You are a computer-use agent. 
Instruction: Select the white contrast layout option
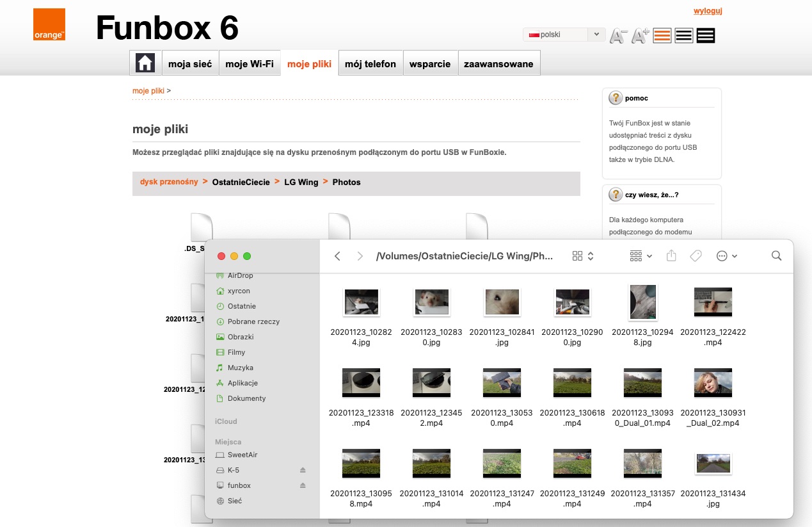click(x=684, y=36)
